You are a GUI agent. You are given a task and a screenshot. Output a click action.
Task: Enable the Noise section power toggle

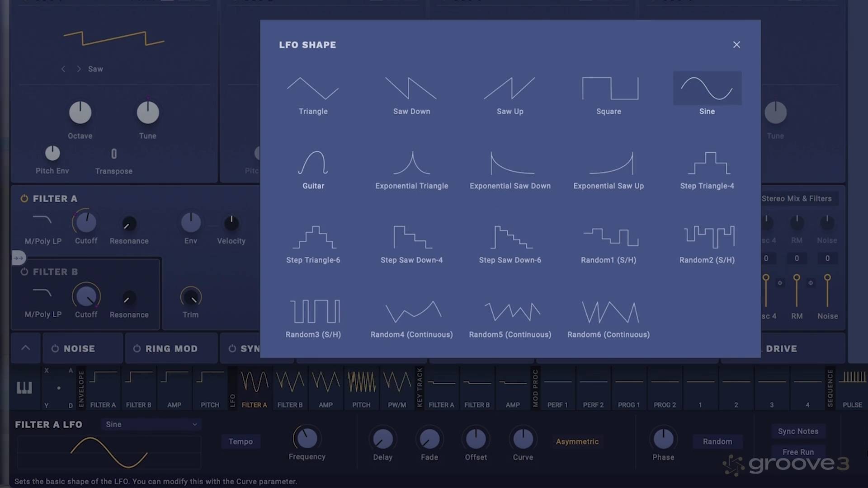55,348
